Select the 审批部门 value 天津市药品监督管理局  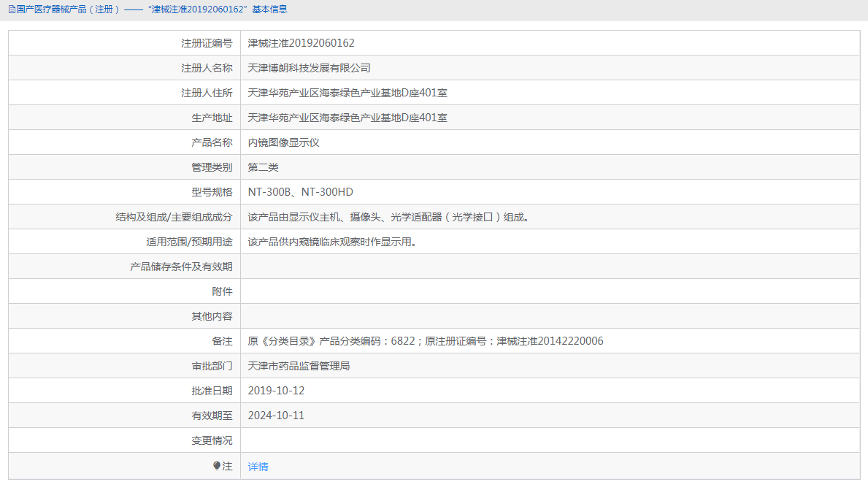[x=301, y=365]
